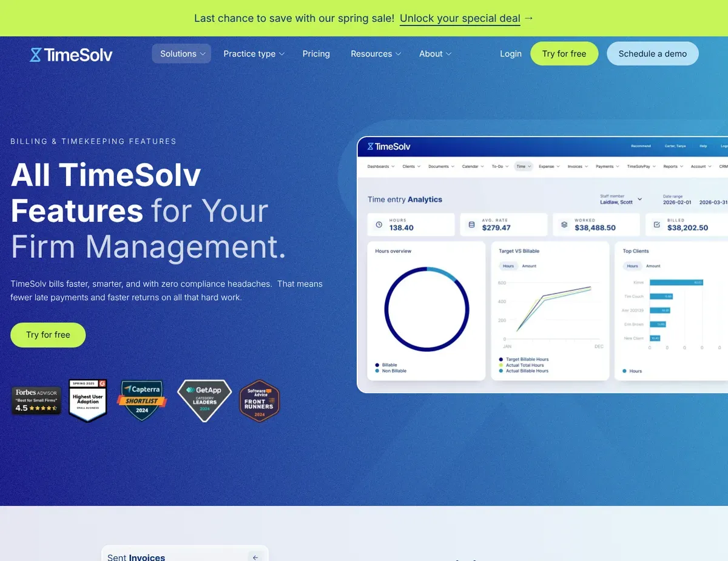Image resolution: width=728 pixels, height=561 pixels.
Task: Expand the Documents menu in dashboard preview
Action: tap(441, 166)
